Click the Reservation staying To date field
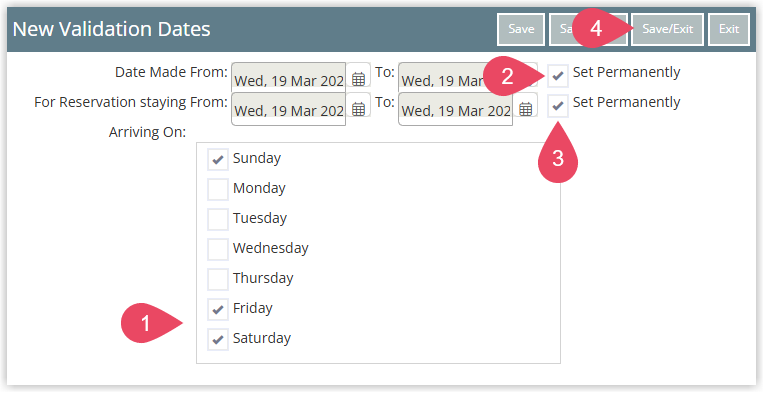This screenshot has height=393, width=764. (x=455, y=109)
